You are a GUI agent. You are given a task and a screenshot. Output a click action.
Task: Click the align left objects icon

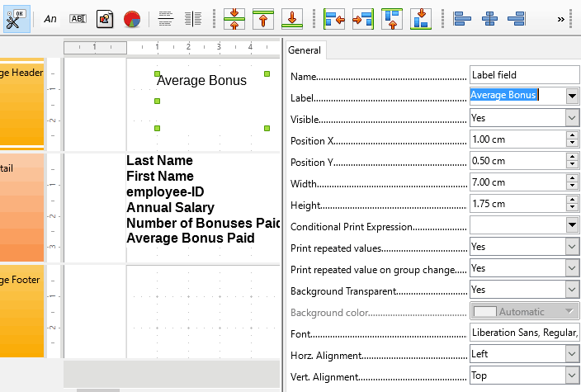click(461, 19)
